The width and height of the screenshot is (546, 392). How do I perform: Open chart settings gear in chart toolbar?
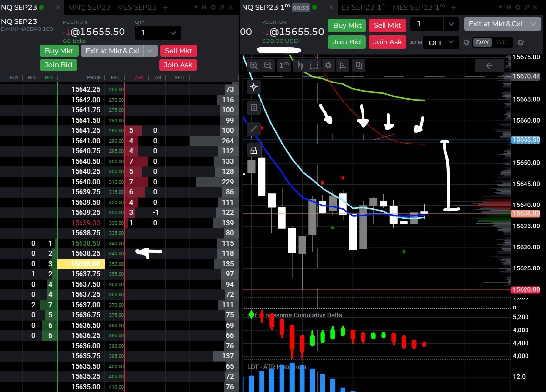(x=328, y=65)
